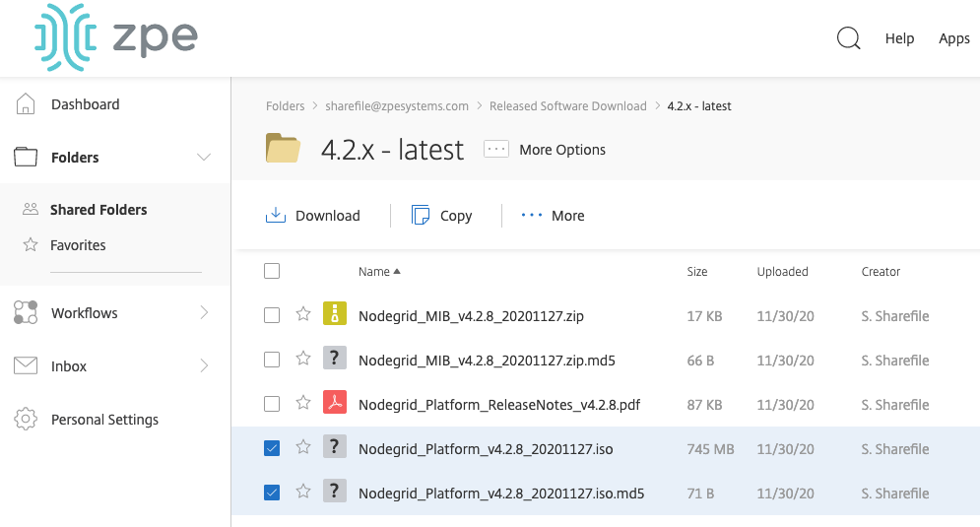Click the ZPE logo
The height and width of the screenshot is (527, 980).
116,37
